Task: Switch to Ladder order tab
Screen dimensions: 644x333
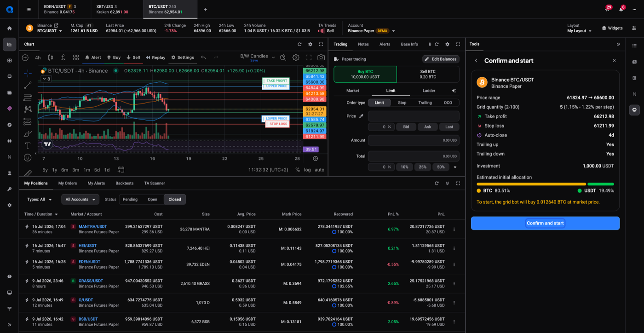Action: tap(429, 91)
